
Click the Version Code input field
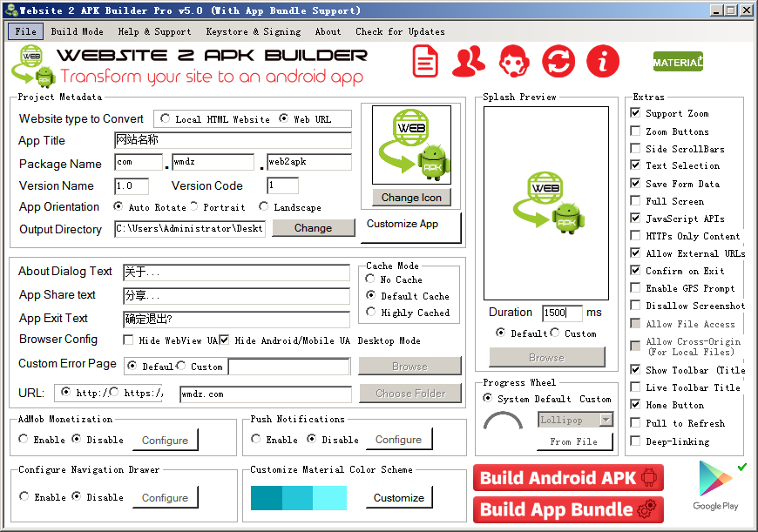[282, 186]
